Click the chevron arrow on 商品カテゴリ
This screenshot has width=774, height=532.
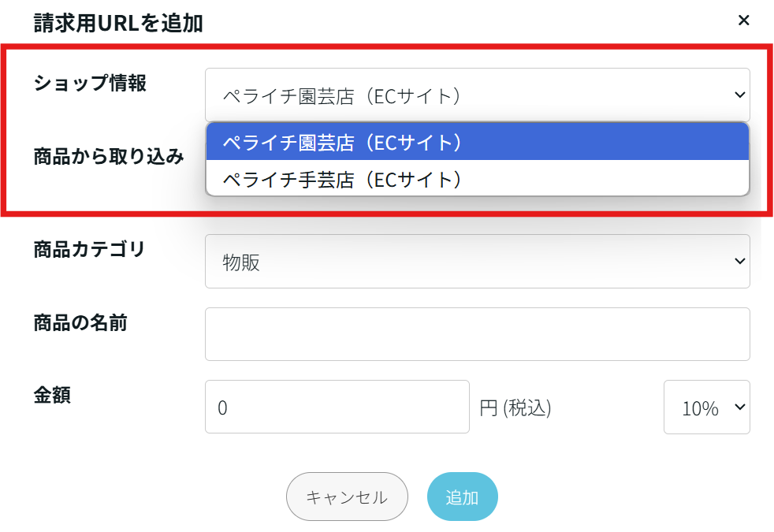click(739, 261)
